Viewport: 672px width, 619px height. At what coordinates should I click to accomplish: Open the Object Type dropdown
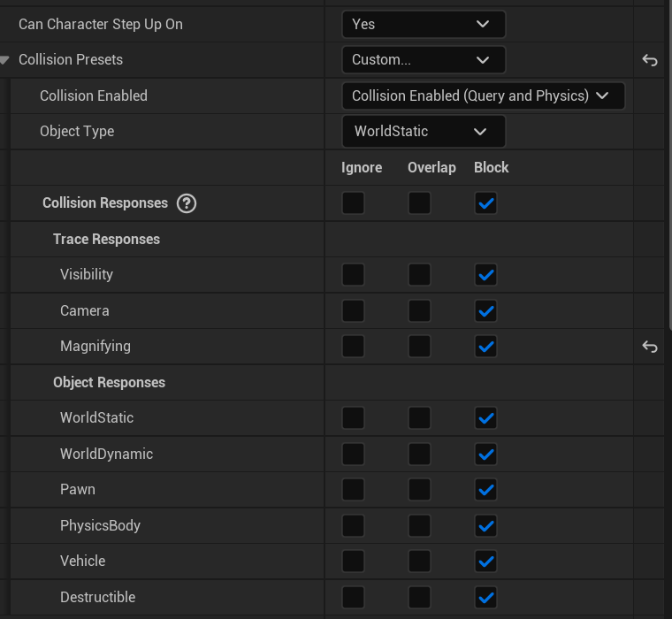click(x=423, y=132)
